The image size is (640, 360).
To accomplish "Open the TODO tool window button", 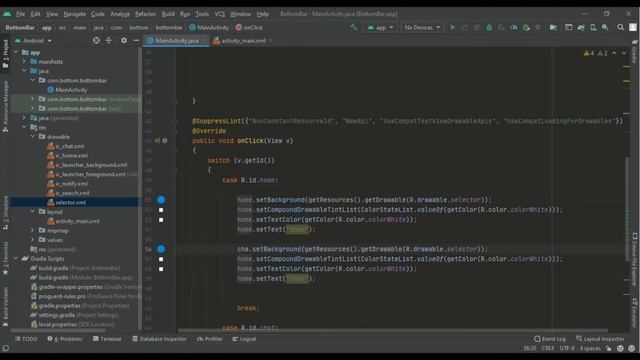I will coord(26,339).
